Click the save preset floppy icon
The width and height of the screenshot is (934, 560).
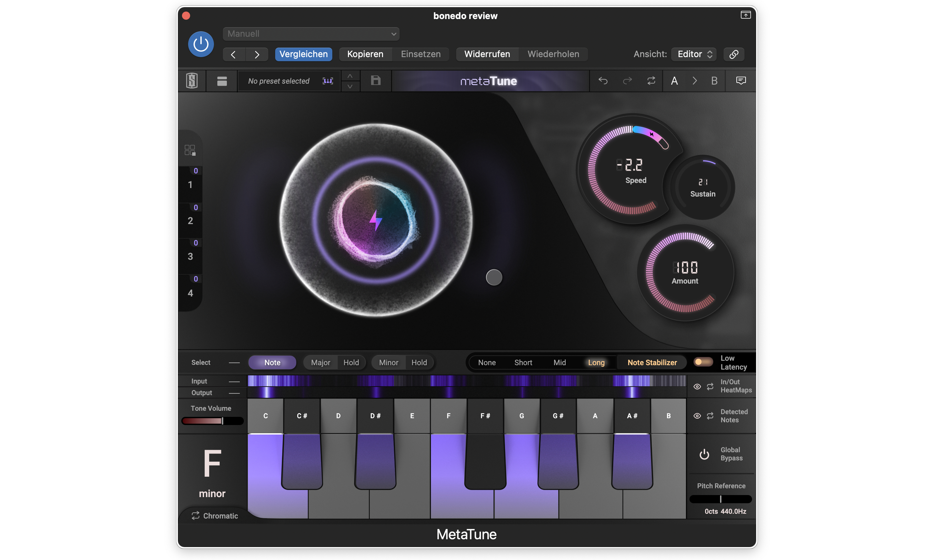click(x=376, y=81)
